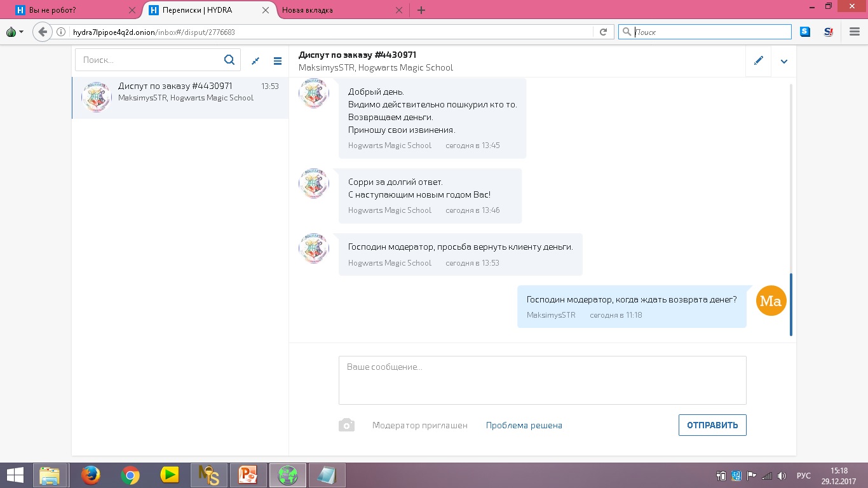868x488 pixels.
Task: Go back with browser back arrow
Action: coord(43,32)
